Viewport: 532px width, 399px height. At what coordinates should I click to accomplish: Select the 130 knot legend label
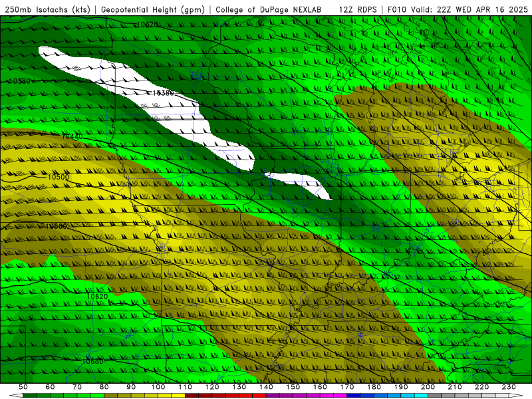pyautogui.click(x=239, y=387)
